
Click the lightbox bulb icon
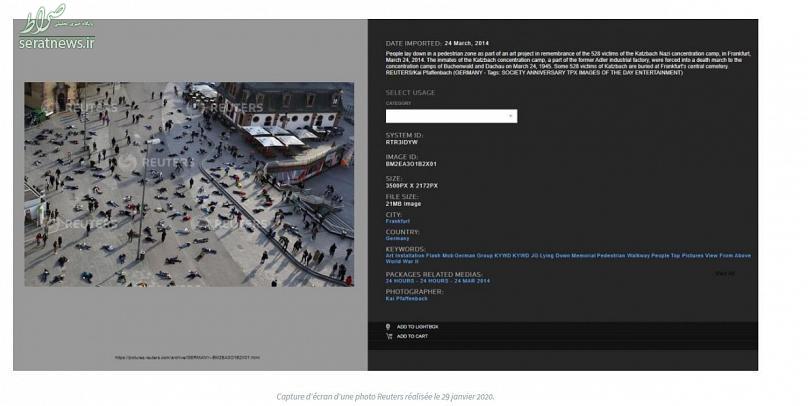pyautogui.click(x=388, y=327)
